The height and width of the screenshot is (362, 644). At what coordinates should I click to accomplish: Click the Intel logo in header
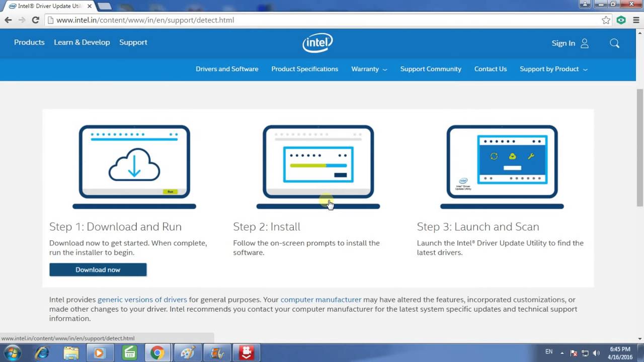317,43
